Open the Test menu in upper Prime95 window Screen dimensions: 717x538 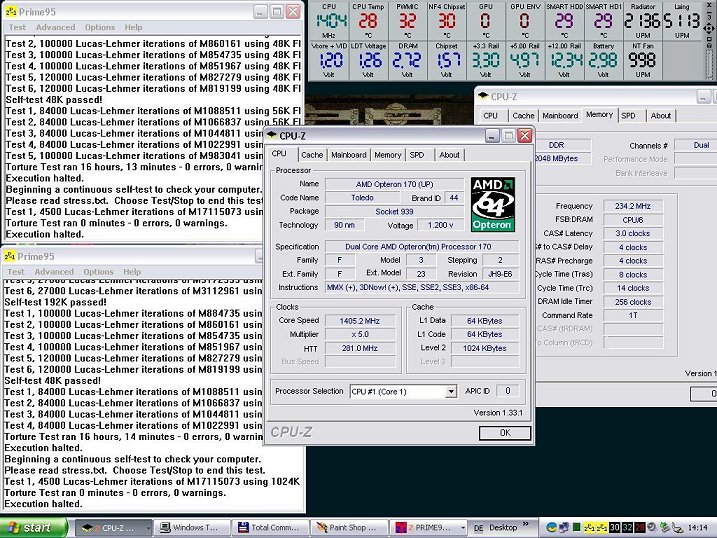17,27
